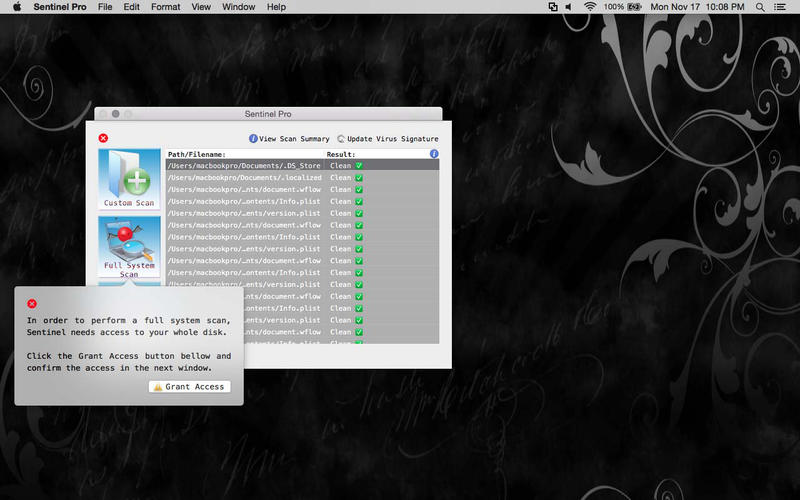Click the green check on .localized row

click(x=359, y=178)
